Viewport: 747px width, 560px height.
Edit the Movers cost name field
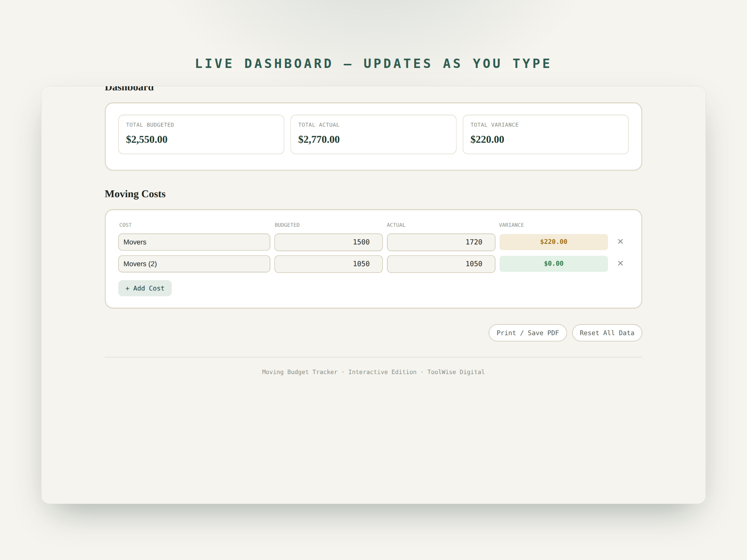194,242
